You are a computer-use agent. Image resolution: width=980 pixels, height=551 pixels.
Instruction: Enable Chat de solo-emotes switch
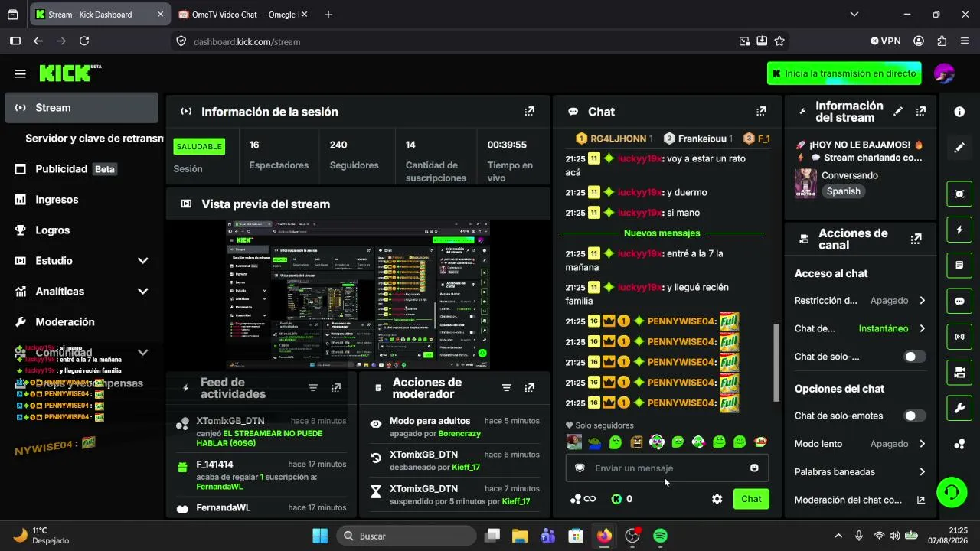tap(914, 416)
